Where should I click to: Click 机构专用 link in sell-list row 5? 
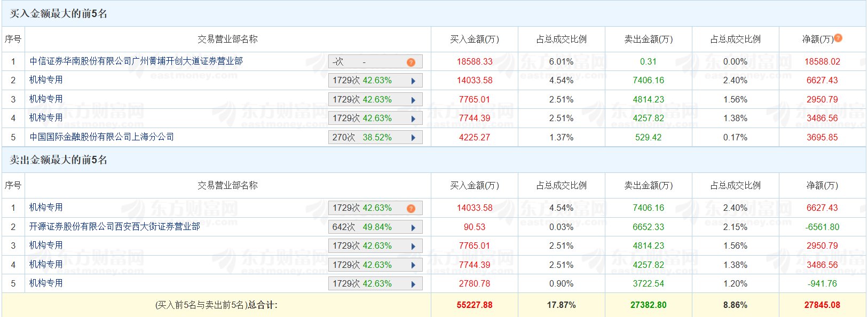46,283
